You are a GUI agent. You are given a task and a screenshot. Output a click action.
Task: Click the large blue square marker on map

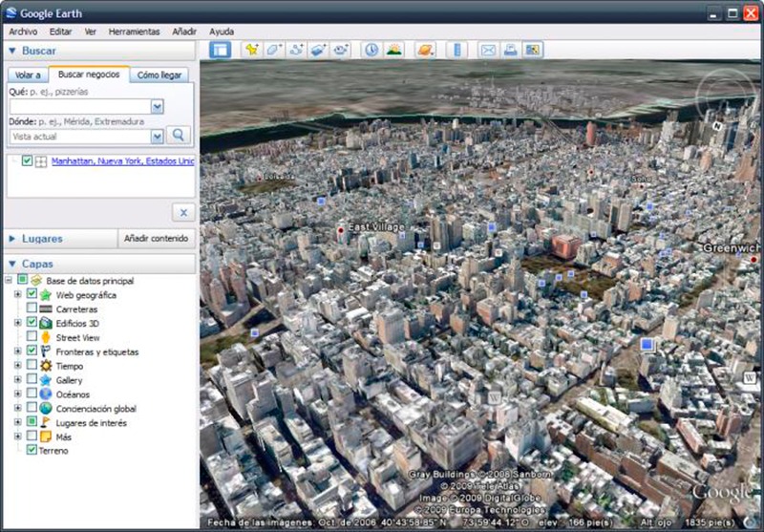pos(647,345)
